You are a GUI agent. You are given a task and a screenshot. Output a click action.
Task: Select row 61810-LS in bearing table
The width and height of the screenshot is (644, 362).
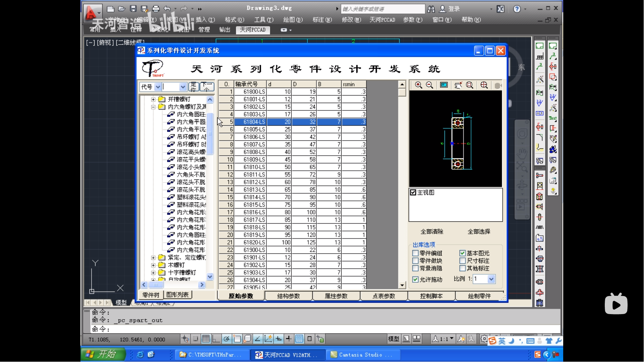254,167
